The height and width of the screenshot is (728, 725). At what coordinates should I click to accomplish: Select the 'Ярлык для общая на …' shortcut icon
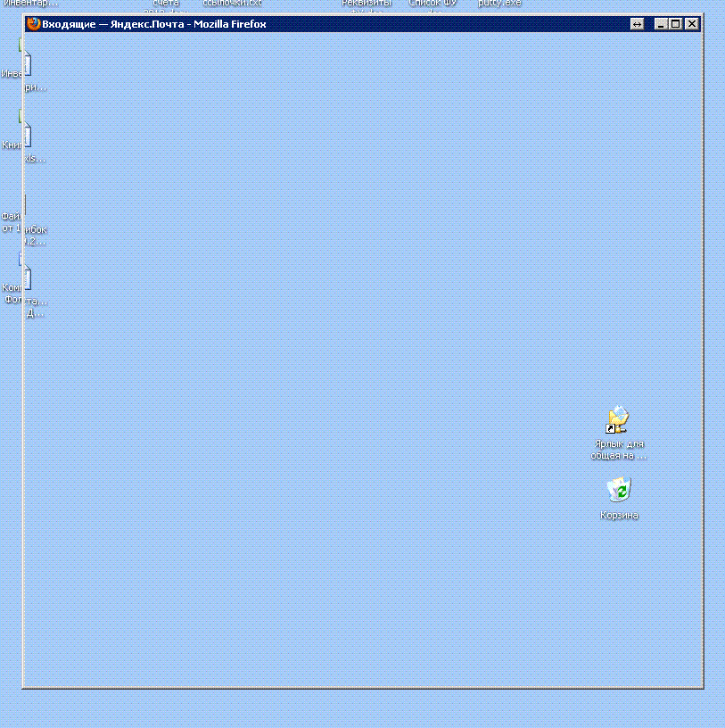[618, 419]
